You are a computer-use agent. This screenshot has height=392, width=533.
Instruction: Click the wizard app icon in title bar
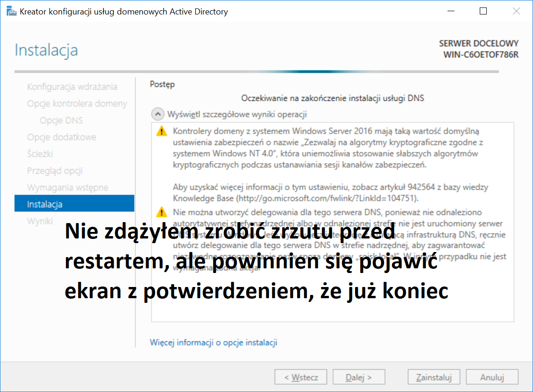(11, 11)
